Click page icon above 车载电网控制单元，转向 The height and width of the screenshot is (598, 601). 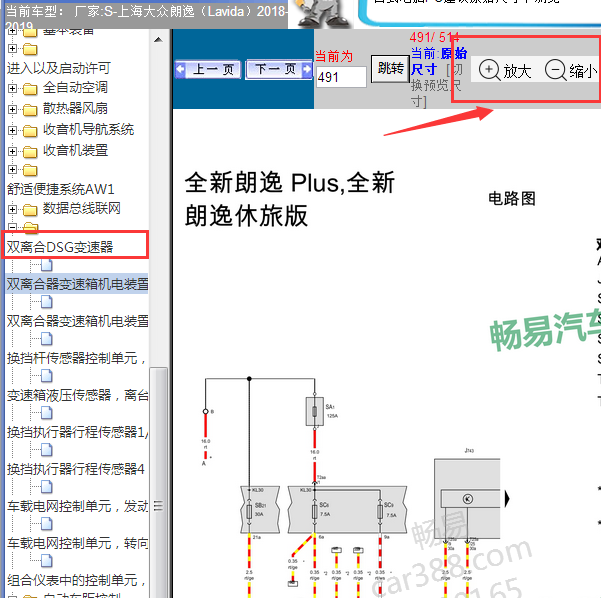[47, 524]
